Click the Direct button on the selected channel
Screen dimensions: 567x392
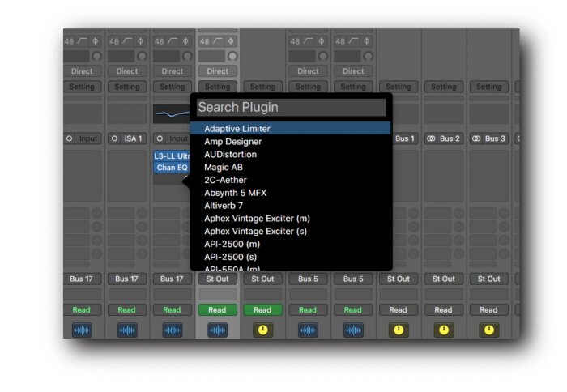point(217,71)
